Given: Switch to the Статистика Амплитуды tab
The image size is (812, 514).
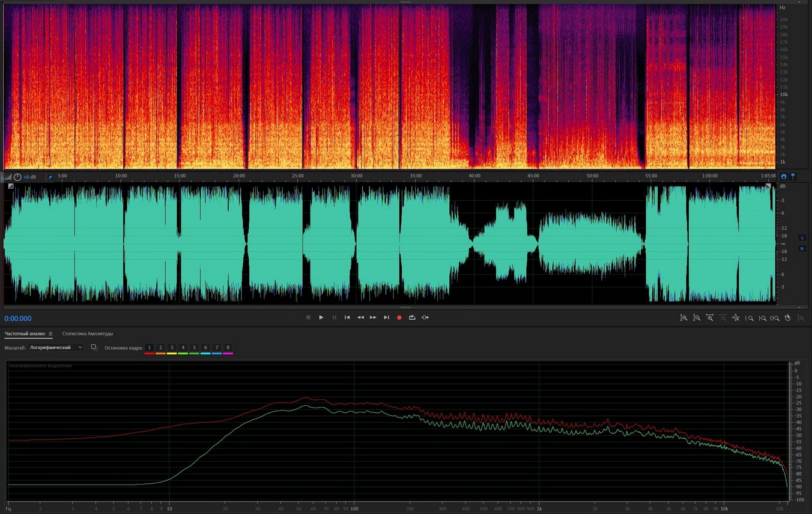Looking at the screenshot, I should pos(88,334).
